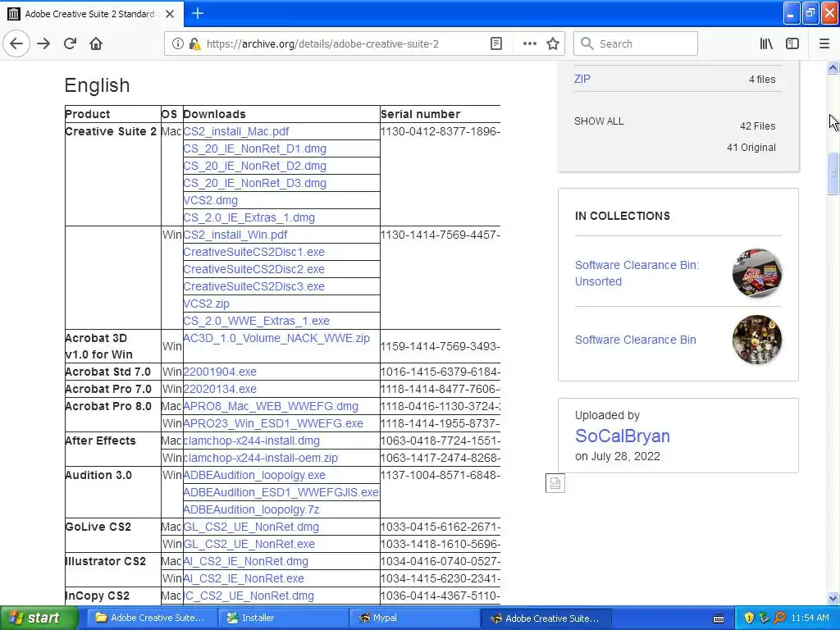Image resolution: width=840 pixels, height=630 pixels.
Task: Download CreativeSuiteCS2Disc2.exe
Action: (254, 269)
